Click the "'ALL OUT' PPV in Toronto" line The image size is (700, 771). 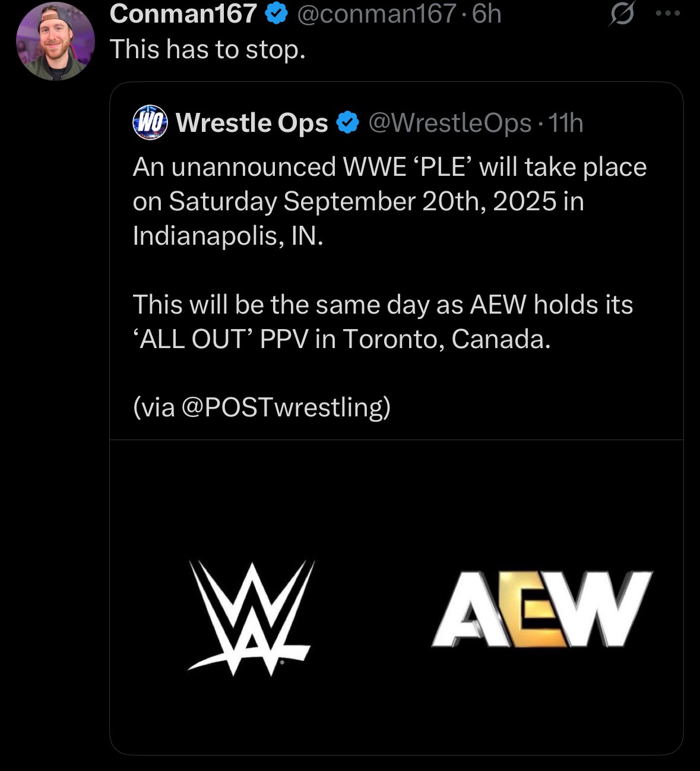tap(341, 339)
